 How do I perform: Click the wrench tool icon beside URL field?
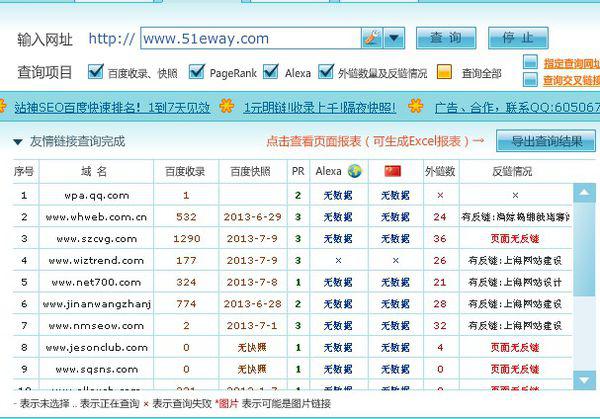click(x=372, y=38)
